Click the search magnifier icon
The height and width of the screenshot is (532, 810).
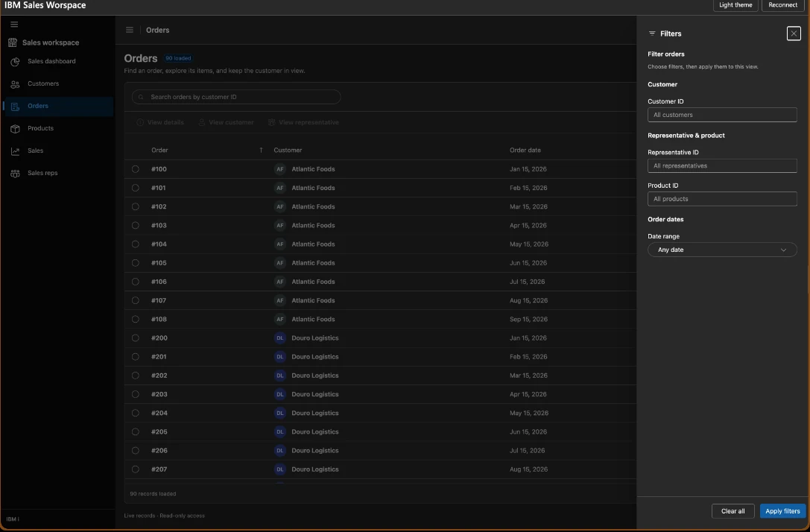[141, 97]
